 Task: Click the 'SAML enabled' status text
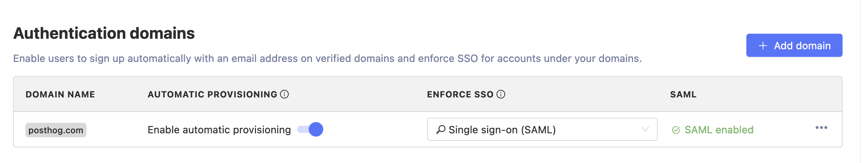[x=719, y=130]
